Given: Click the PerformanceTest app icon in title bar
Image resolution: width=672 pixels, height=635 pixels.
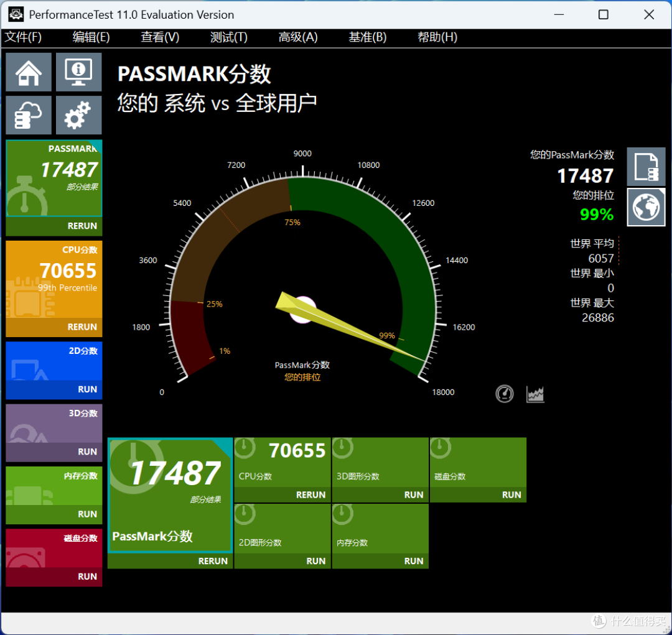Looking at the screenshot, I should pos(16,14).
